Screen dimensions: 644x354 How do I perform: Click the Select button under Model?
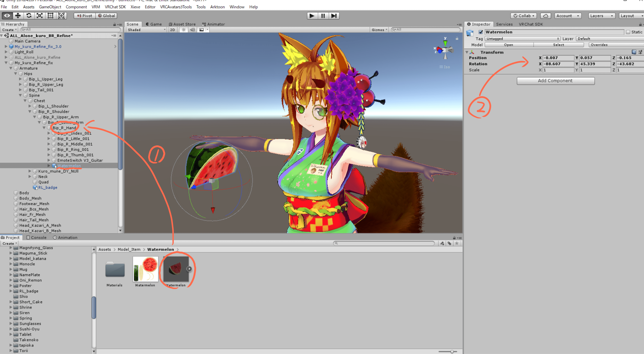click(x=559, y=45)
